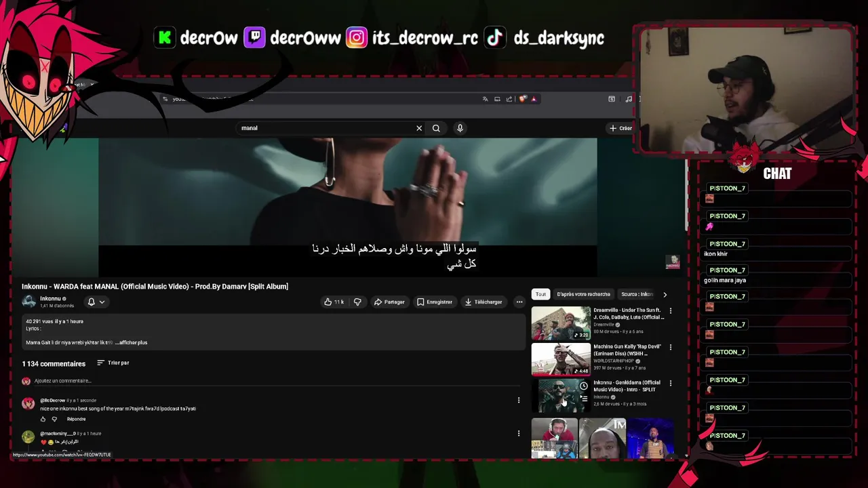Open @mactominy commenter avatar

click(x=28, y=437)
